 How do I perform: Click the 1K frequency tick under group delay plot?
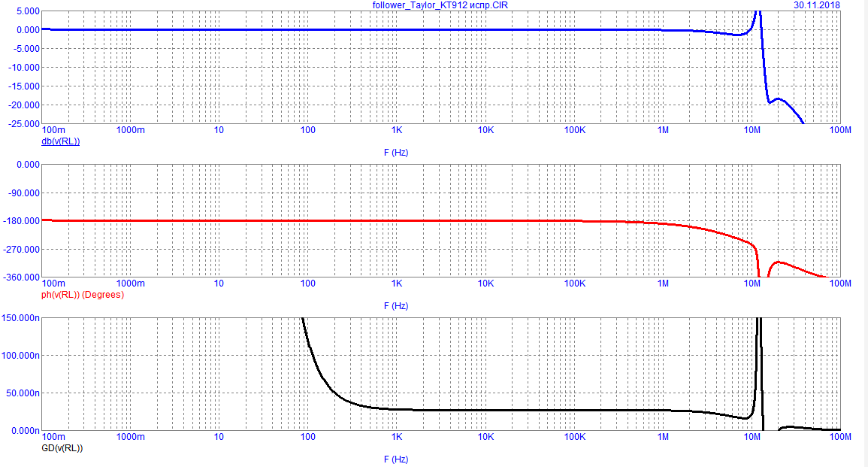tap(396, 437)
